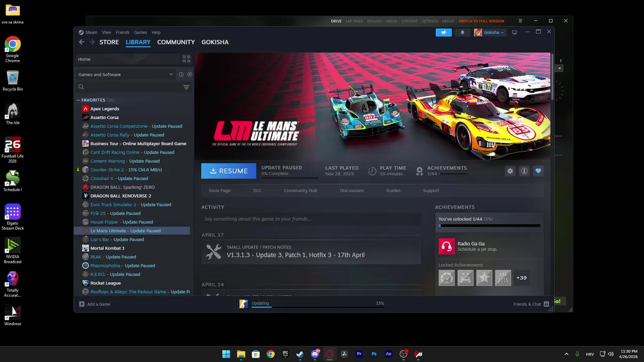Select Rocket League in the library list
Screen dimensions: 644x362
coord(133,283)
